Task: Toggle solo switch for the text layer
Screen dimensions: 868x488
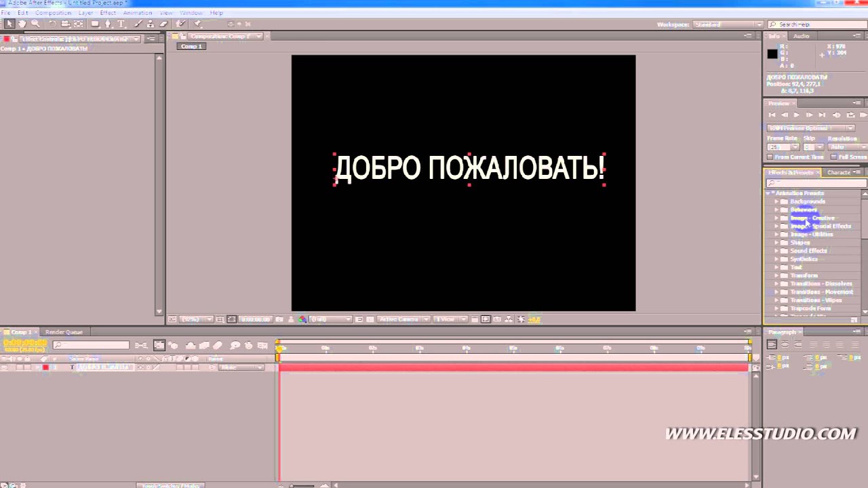Action: [x=21, y=367]
